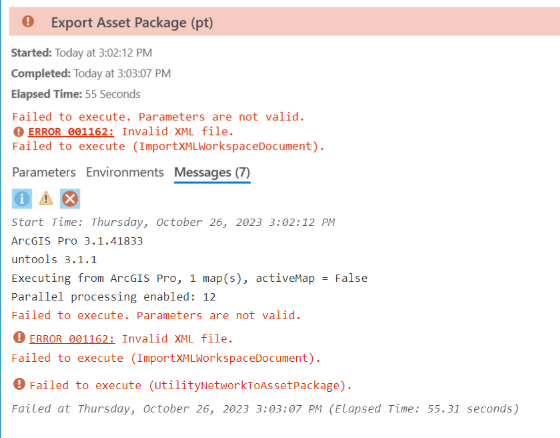This screenshot has height=438, width=560.
Task: Click the Start Time message line
Action: 173,222
